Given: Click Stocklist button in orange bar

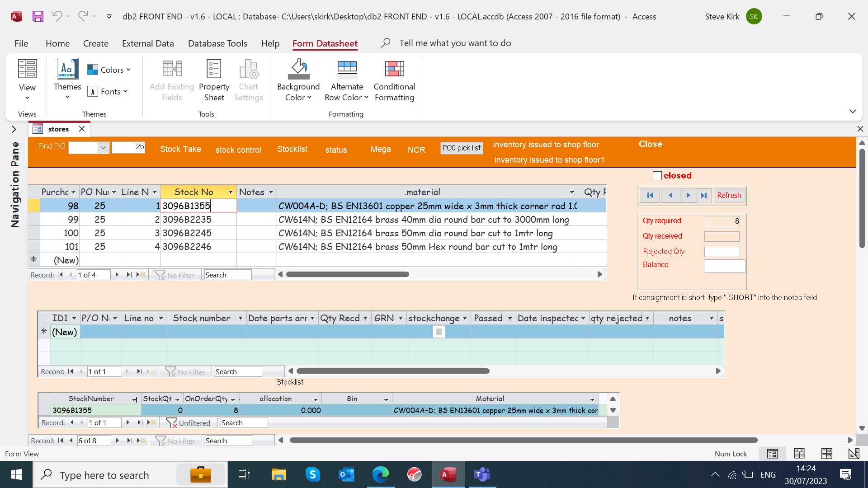Looking at the screenshot, I should [292, 149].
